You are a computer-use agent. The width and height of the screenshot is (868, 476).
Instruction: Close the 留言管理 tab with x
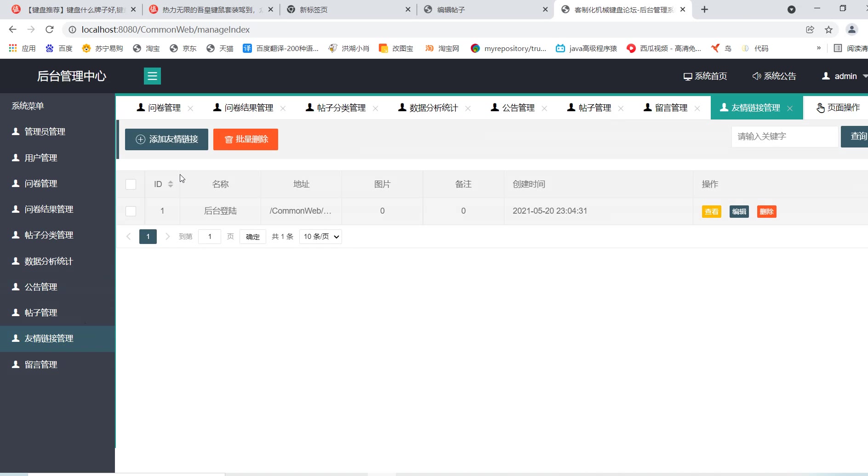click(x=697, y=108)
